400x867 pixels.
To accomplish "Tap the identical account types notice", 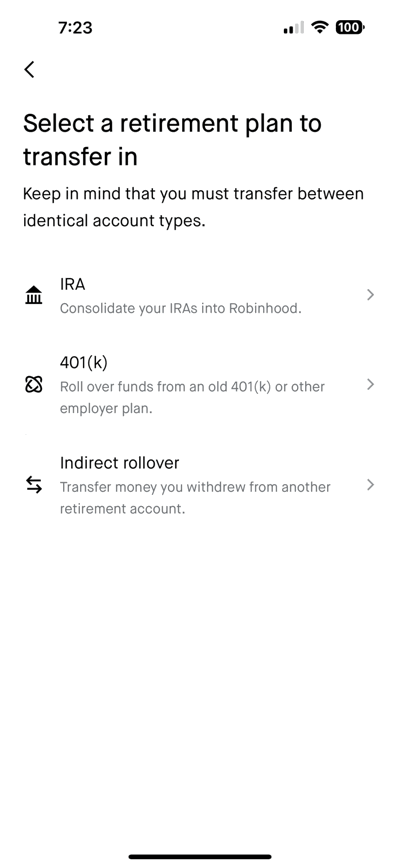I will coord(193,207).
